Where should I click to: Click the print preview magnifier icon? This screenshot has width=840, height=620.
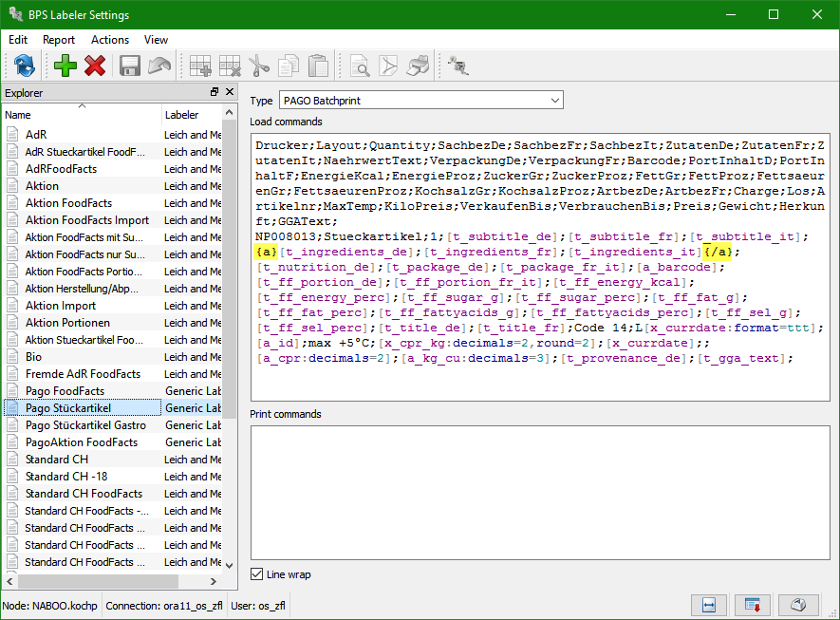(x=359, y=66)
